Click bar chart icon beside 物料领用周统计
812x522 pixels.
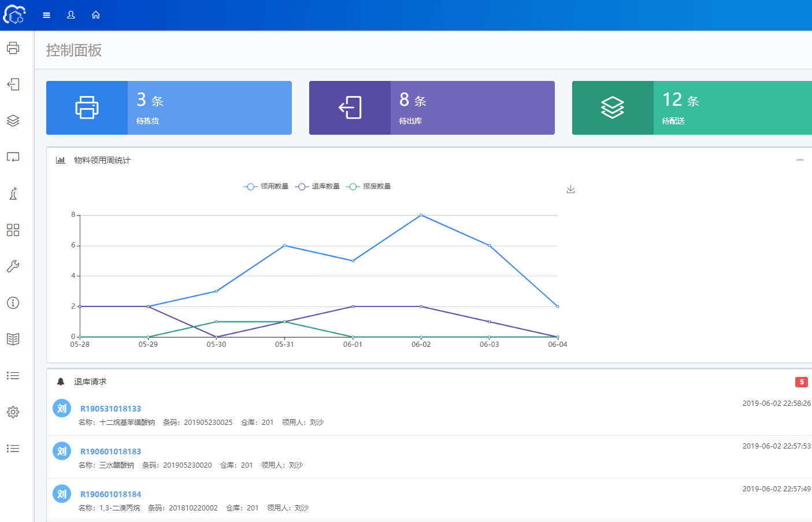[60, 160]
